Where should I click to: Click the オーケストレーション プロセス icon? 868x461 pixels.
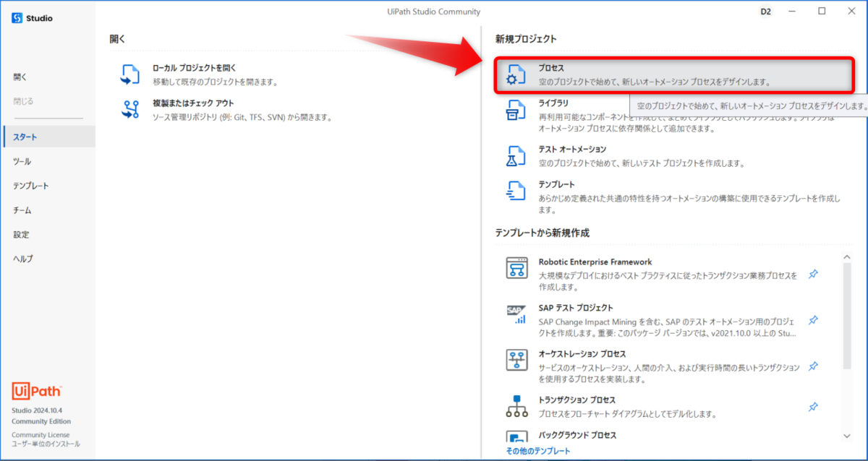tap(516, 360)
